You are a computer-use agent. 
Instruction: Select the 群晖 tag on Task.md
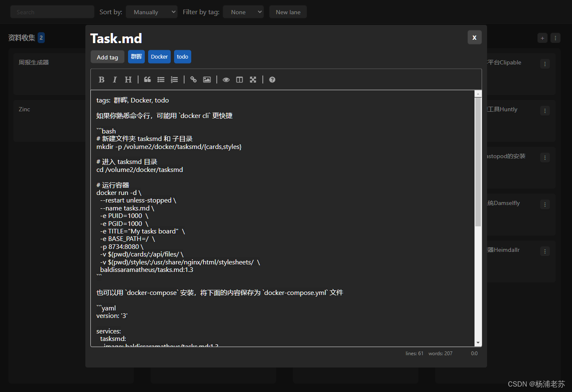(x=136, y=56)
